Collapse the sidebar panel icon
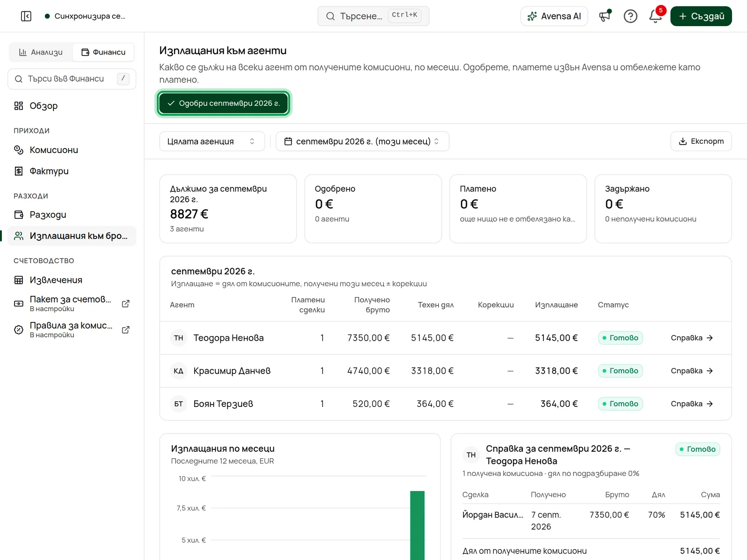 26,16
